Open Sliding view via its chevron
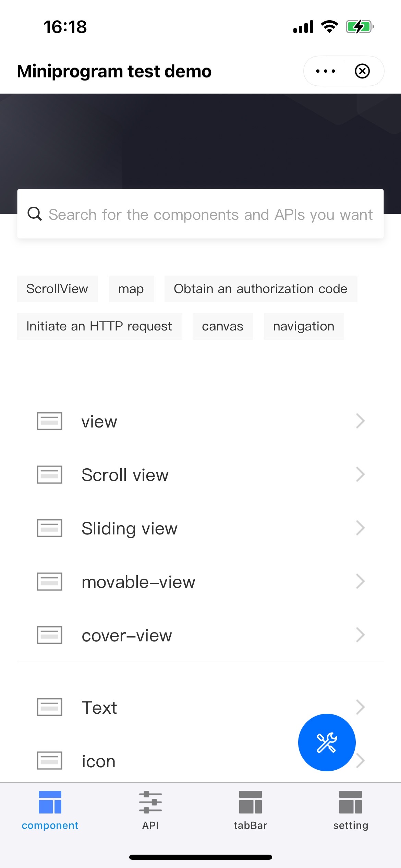This screenshot has height=868, width=401. point(360,528)
